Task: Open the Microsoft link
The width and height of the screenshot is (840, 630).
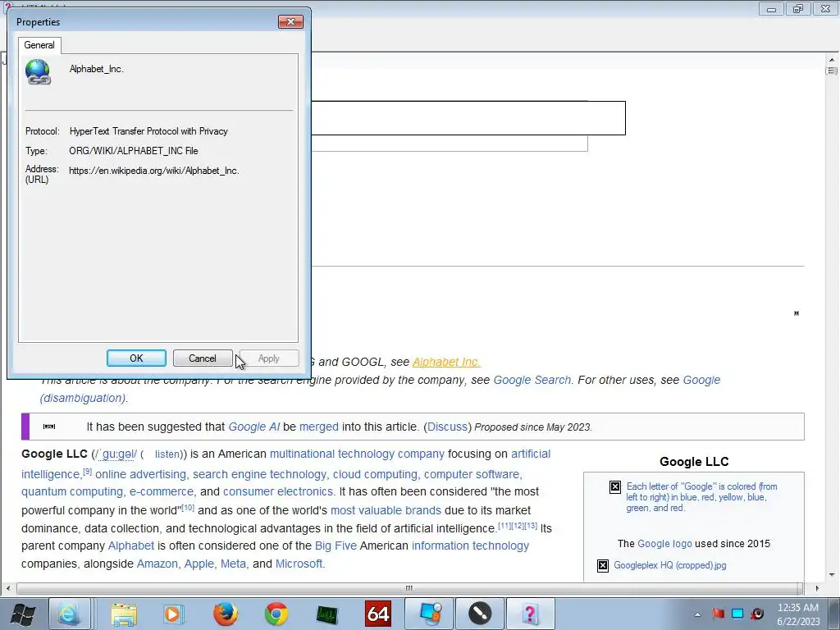Action: (300, 564)
